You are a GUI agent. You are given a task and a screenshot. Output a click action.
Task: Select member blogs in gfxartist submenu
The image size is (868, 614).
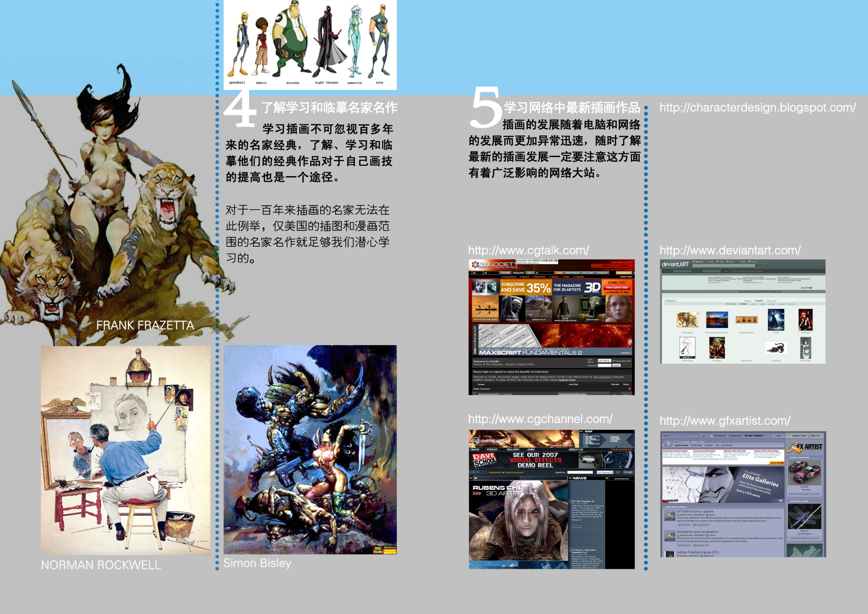696,445
